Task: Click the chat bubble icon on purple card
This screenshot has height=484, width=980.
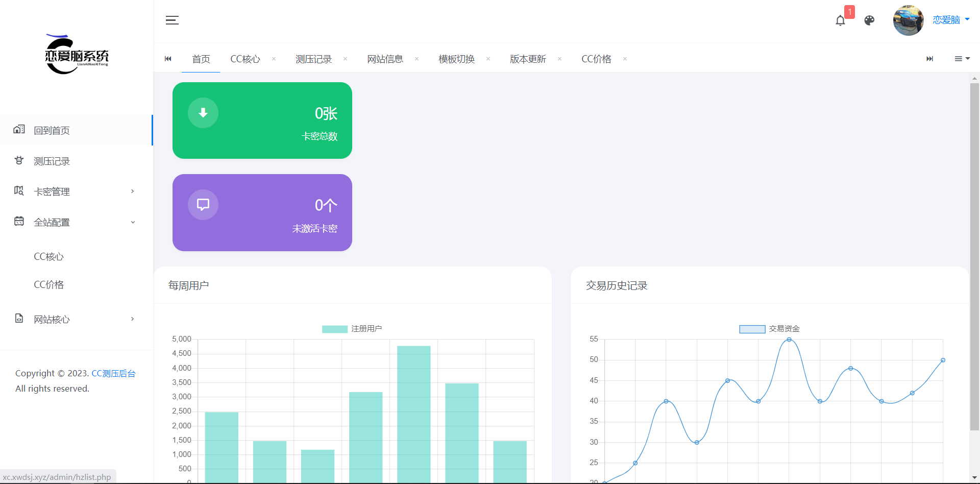Action: click(203, 205)
